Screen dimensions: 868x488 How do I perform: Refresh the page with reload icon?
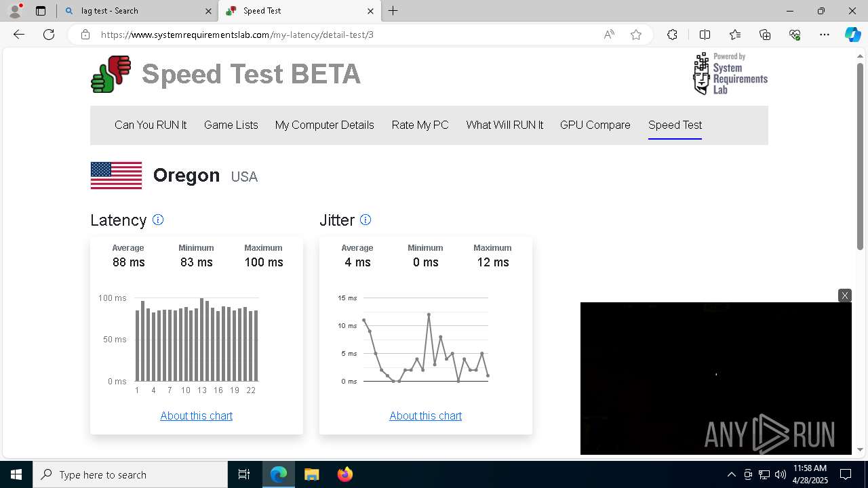[49, 35]
